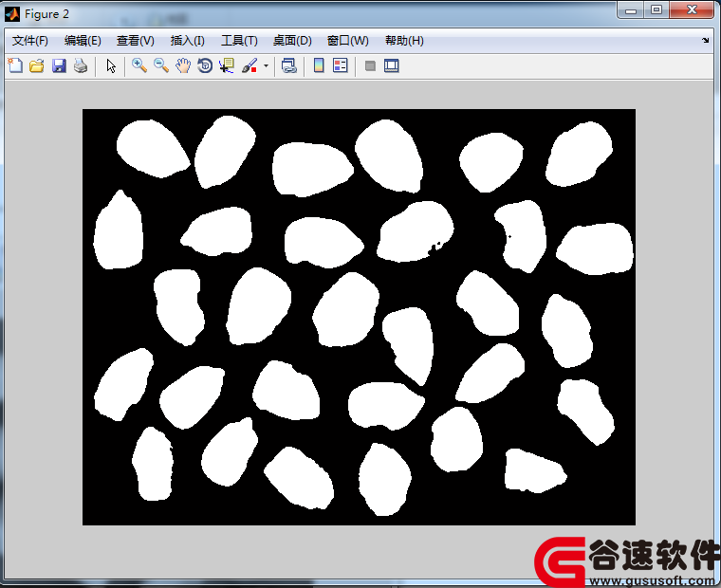Open the 编辑(E) menu

[x=83, y=41]
